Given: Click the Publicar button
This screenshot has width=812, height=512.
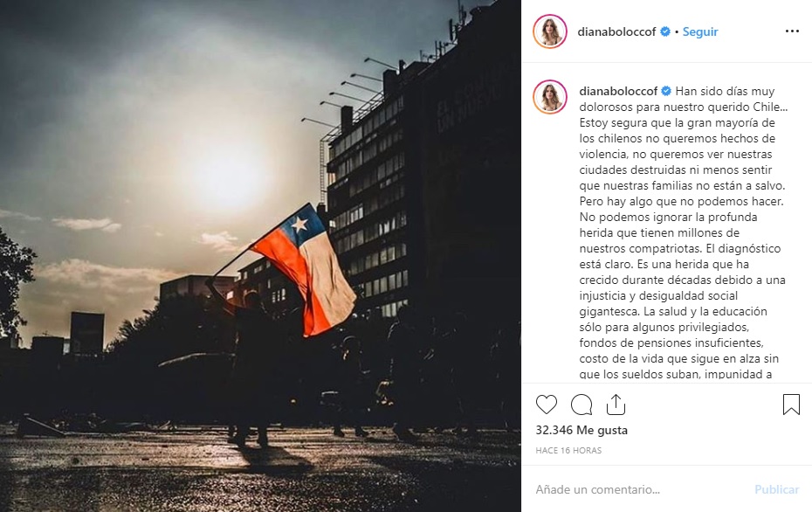Looking at the screenshot, I should tap(777, 489).
